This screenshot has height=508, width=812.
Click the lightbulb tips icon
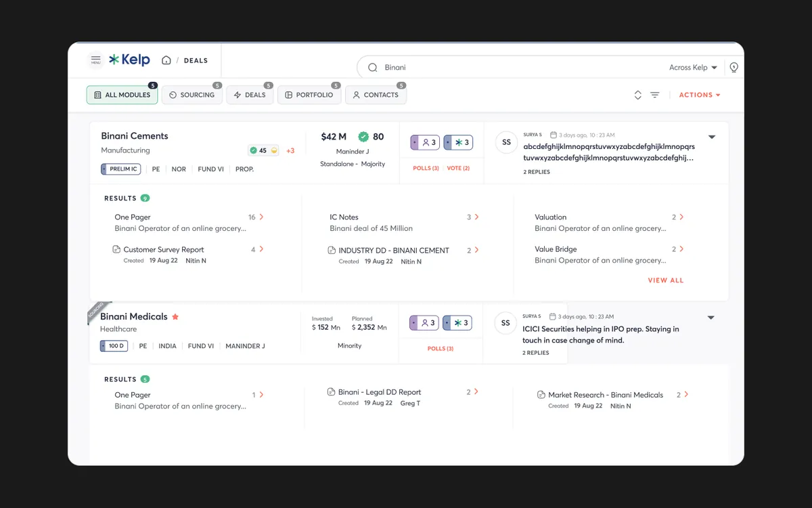pos(734,68)
